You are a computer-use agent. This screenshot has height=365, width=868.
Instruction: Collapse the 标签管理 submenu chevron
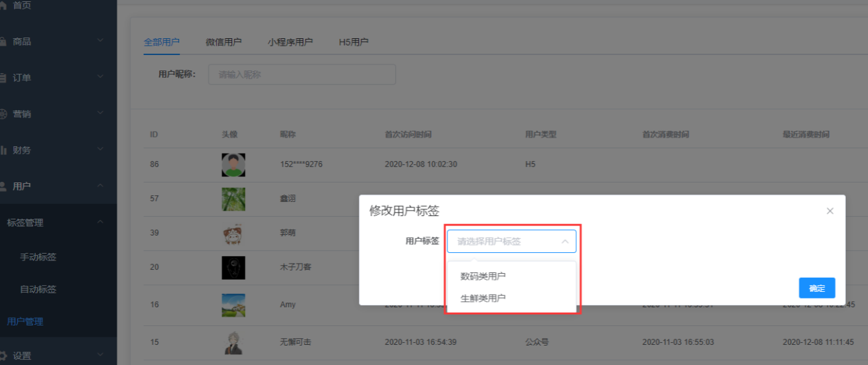click(101, 222)
